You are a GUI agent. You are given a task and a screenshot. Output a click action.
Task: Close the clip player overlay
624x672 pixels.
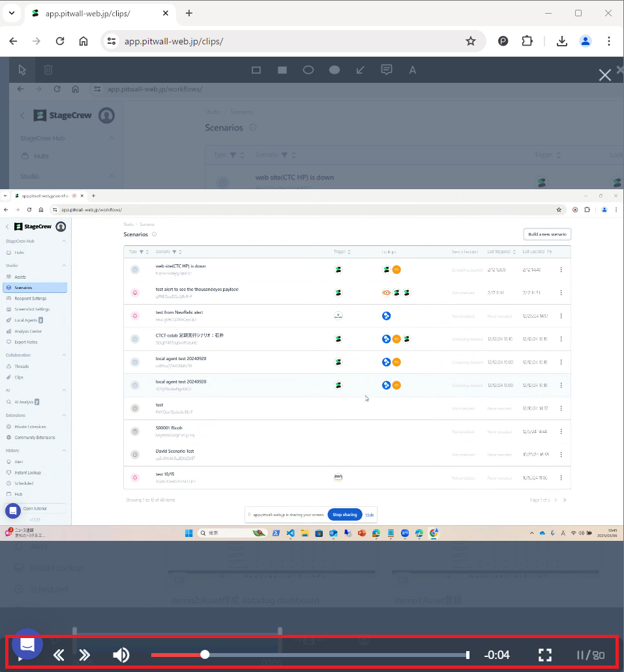coord(604,75)
